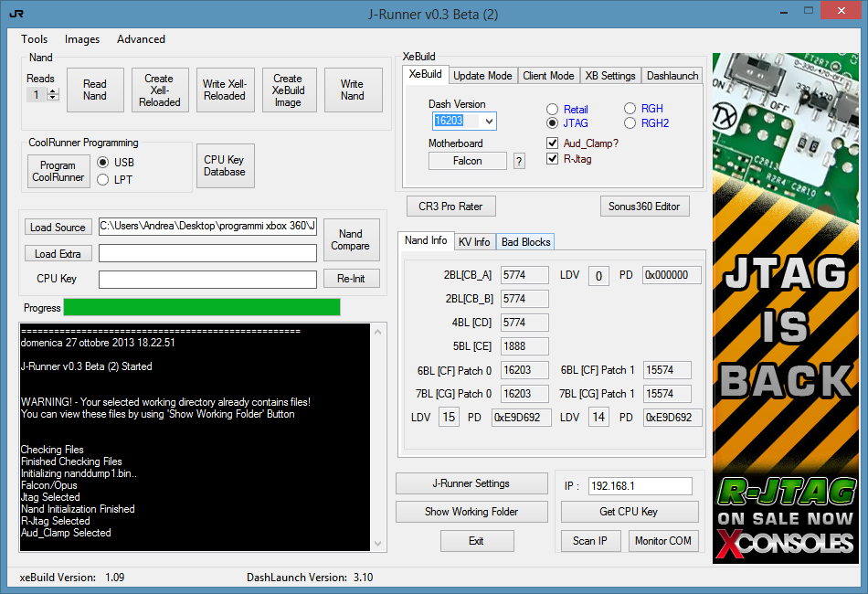Switch to the Bad Blocks tab
Image resolution: width=868 pixels, height=594 pixels.
526,242
